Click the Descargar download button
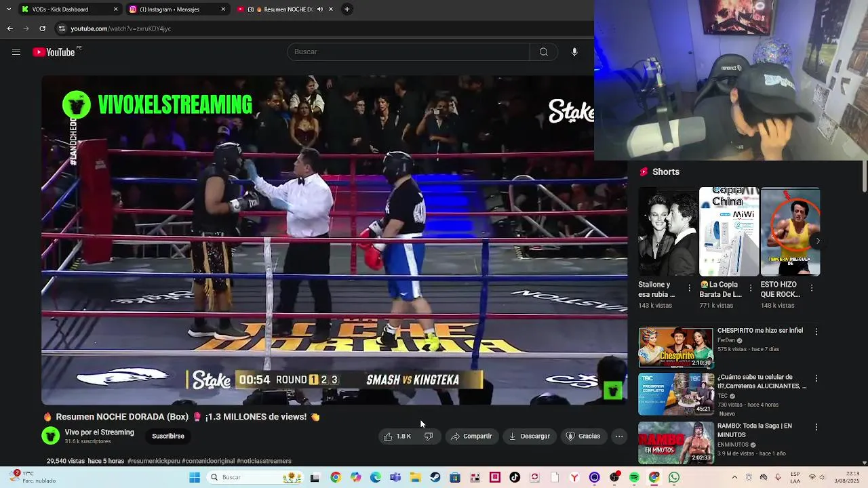 click(x=529, y=436)
